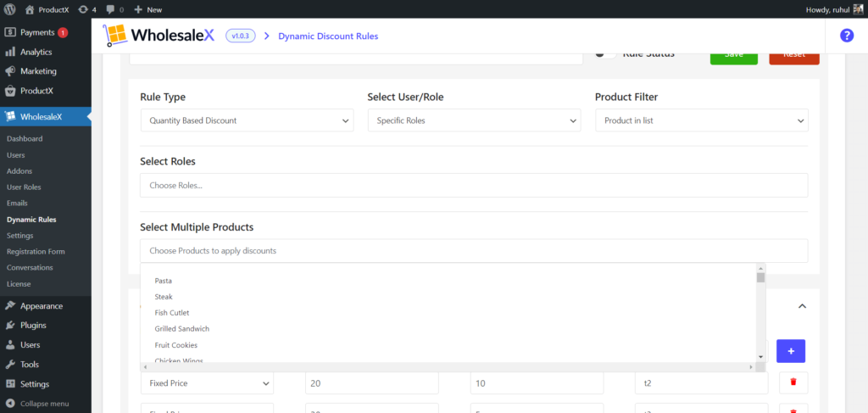Open the Rule Type dropdown
The height and width of the screenshot is (413, 868).
coord(247,120)
